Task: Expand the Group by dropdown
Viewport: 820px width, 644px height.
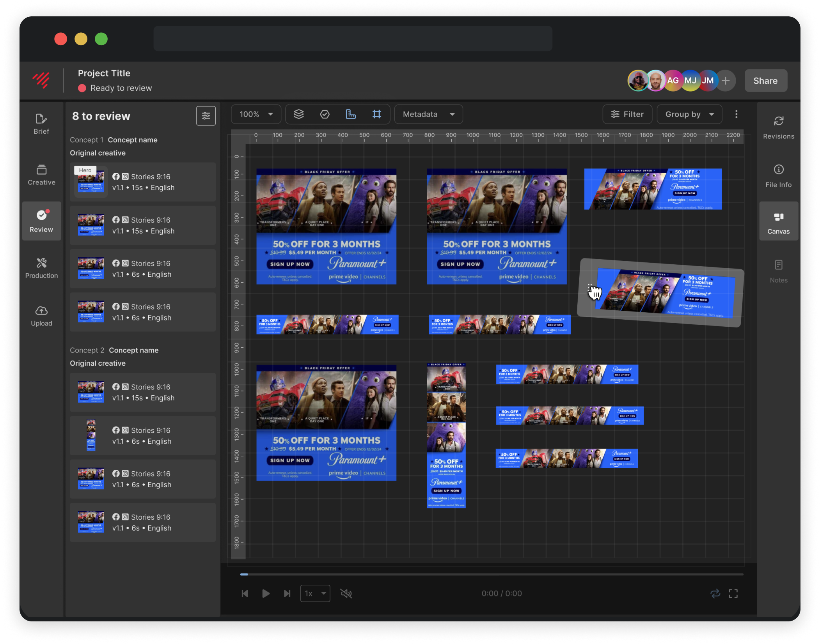Action: [689, 114]
